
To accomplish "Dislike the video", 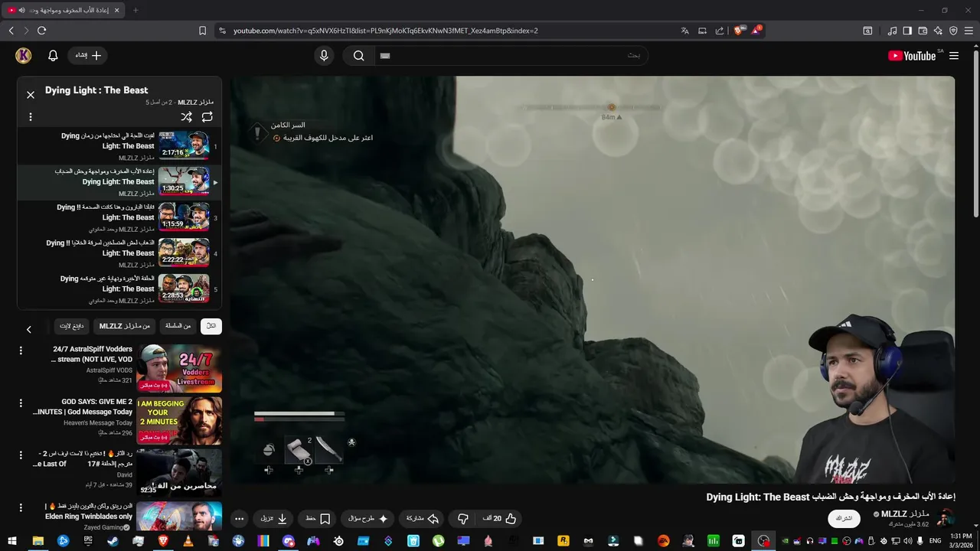I will (x=463, y=519).
